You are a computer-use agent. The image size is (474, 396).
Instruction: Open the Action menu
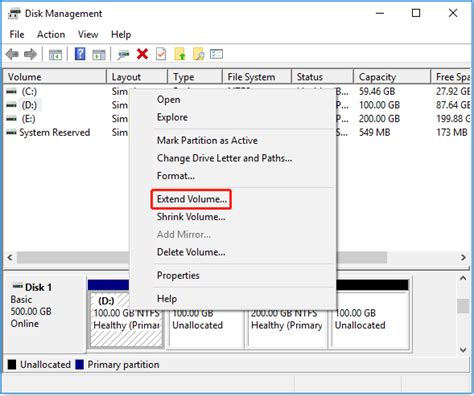pyautogui.click(x=51, y=34)
